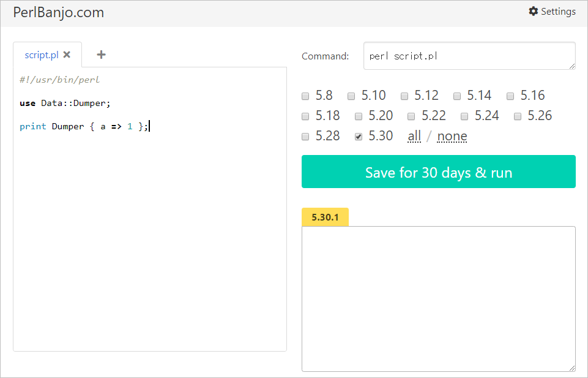The height and width of the screenshot is (378, 588).
Task: Tick the Perl 5.24 checkbox
Action: pos(465,116)
